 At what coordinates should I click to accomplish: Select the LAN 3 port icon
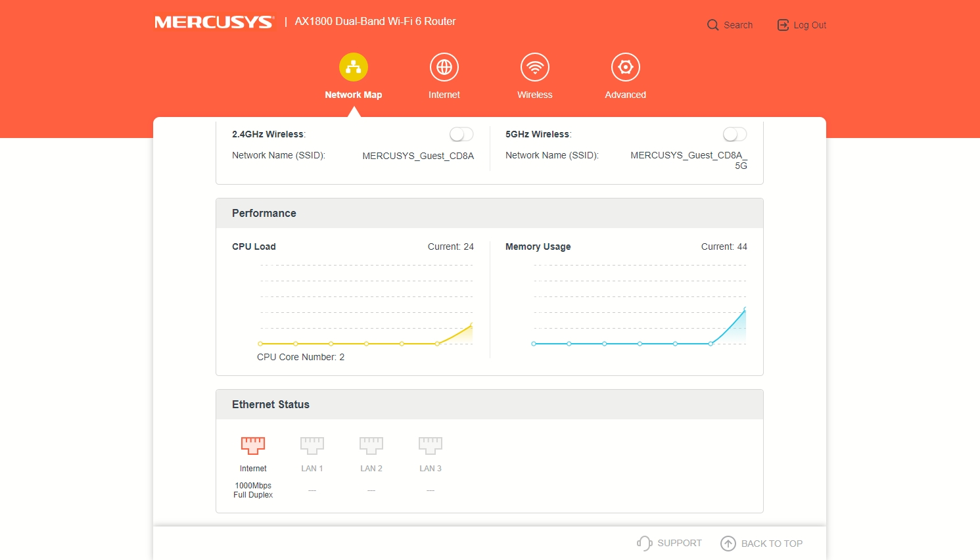[x=431, y=445]
